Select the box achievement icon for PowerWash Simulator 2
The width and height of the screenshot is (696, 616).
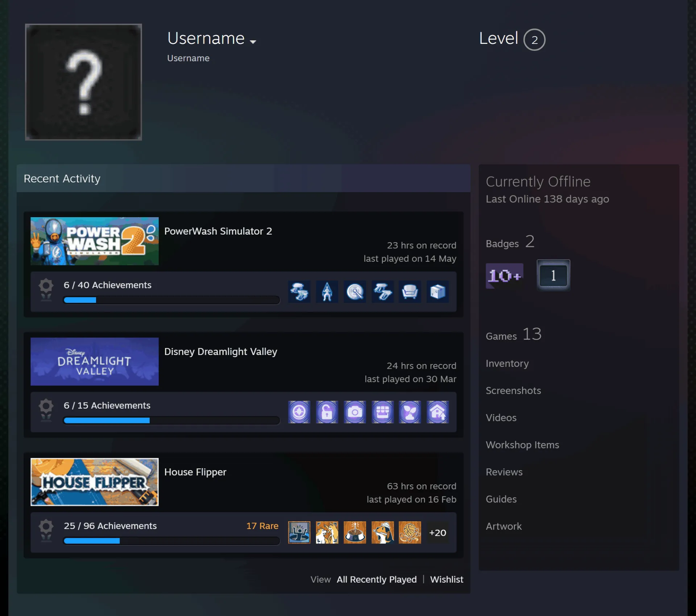click(438, 292)
